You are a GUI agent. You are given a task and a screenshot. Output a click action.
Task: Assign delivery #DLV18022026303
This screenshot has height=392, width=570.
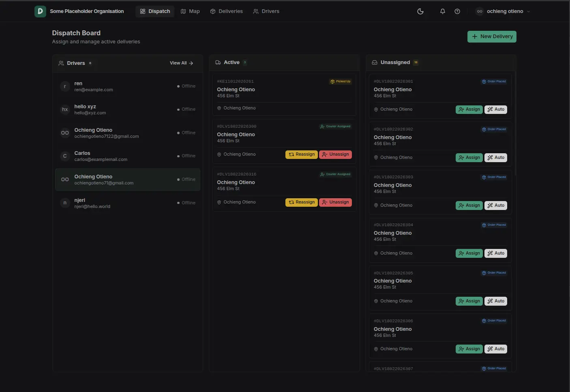point(469,206)
